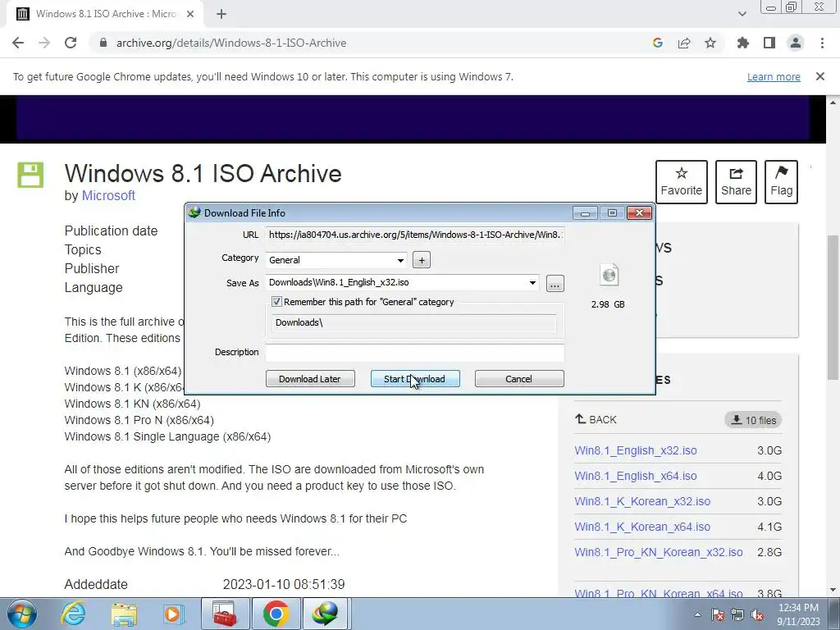Viewport: 840px width, 630px height.
Task: Favorite this archive item
Action: coord(681,182)
